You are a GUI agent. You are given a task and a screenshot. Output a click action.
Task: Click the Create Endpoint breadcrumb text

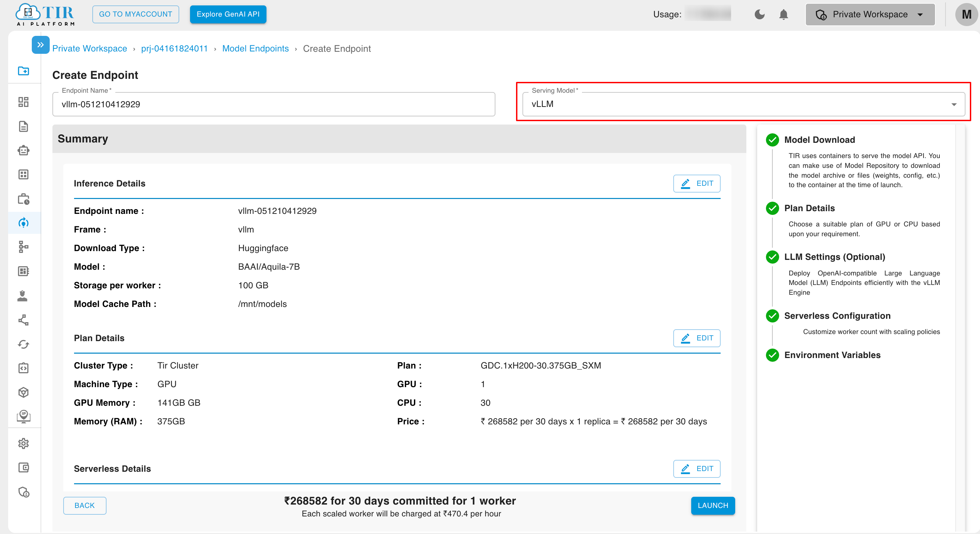pos(337,49)
